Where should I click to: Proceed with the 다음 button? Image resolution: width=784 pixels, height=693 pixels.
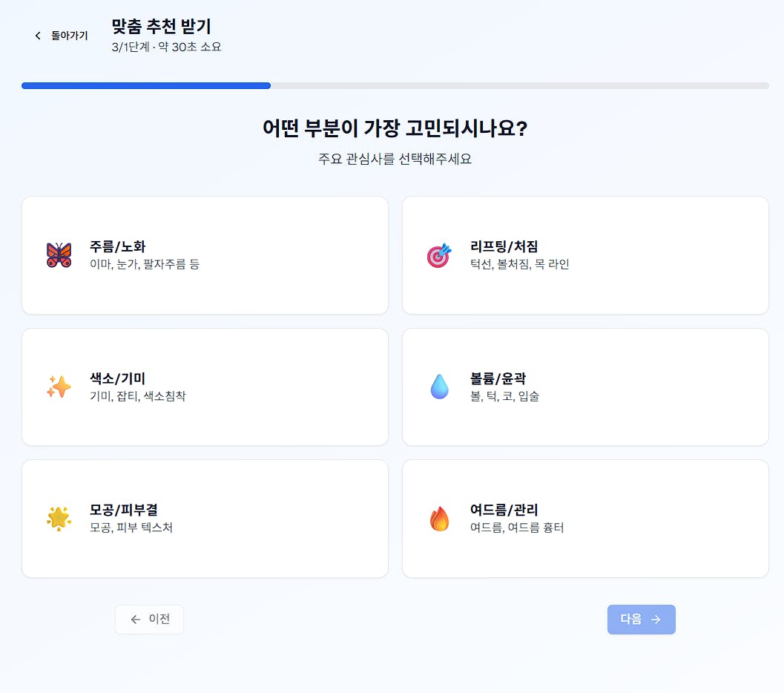[x=642, y=620]
